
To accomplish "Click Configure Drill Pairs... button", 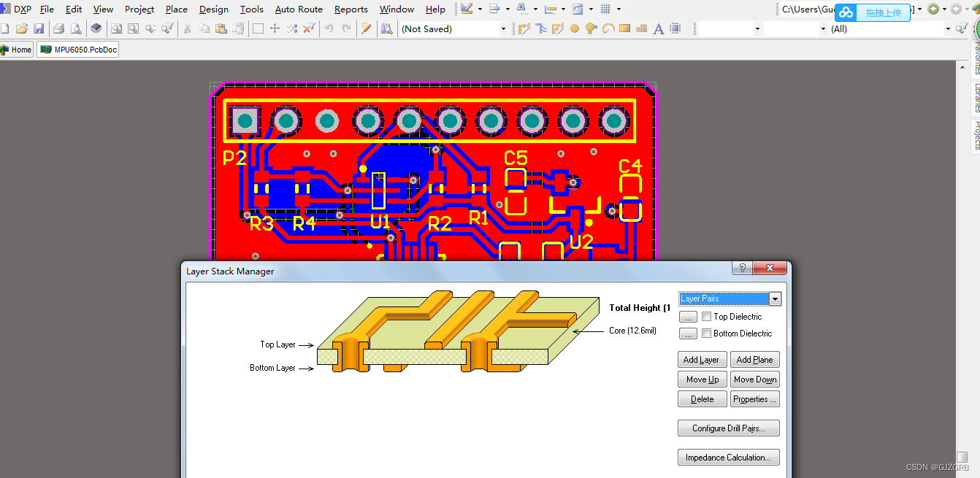I will (729, 428).
